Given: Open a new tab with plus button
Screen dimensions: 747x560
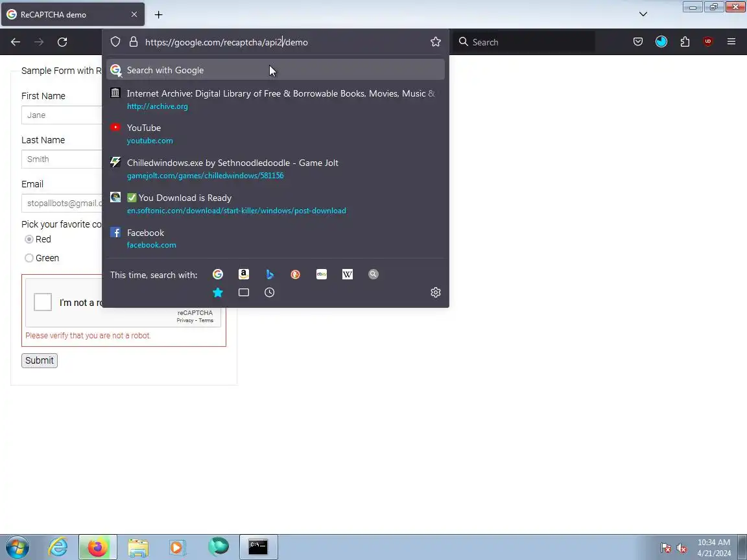Looking at the screenshot, I should click(159, 15).
